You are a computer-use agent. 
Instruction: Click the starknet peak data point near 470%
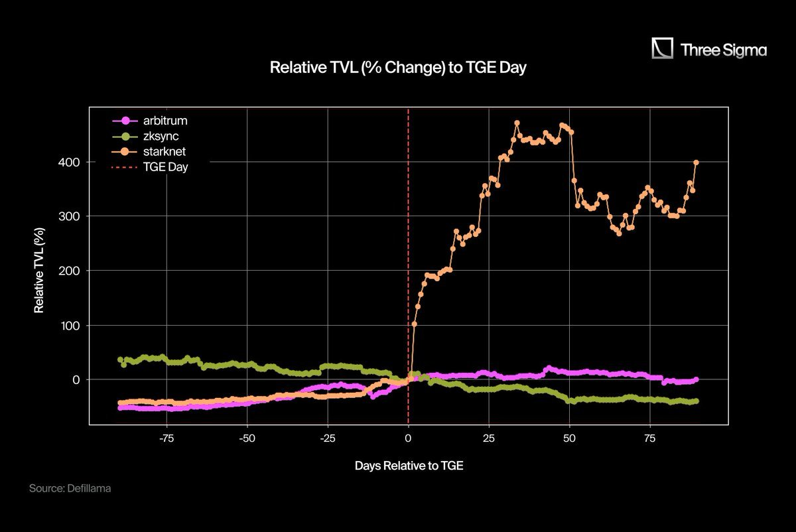coord(517,123)
